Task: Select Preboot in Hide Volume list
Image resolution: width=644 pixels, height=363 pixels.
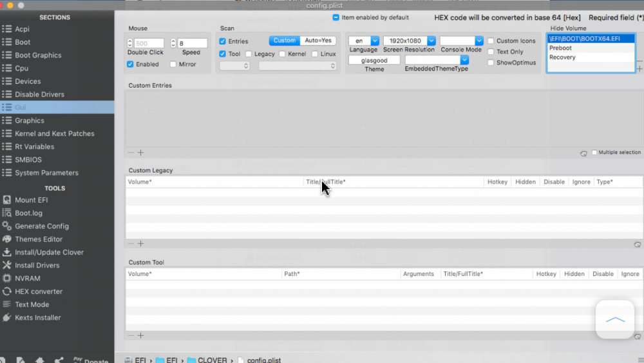Action: pyautogui.click(x=591, y=48)
